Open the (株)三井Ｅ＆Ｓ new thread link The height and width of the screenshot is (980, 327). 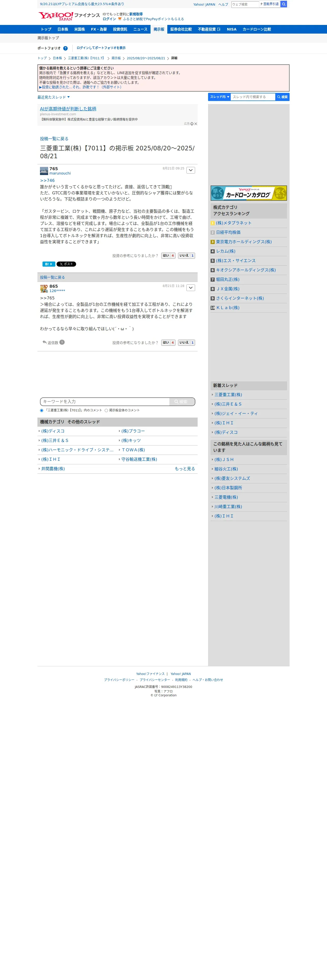click(228, 405)
